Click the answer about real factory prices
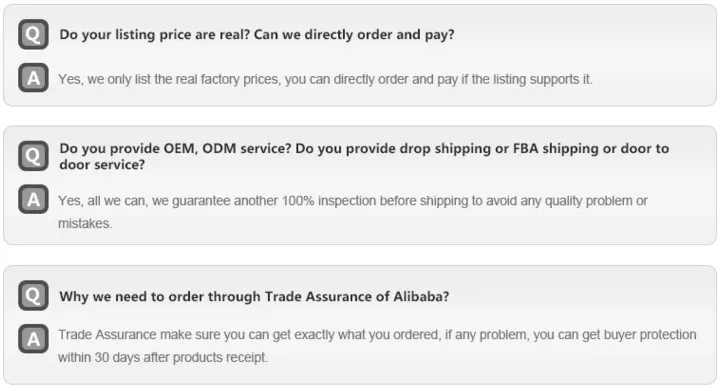This screenshot has height=387, width=721. (x=325, y=79)
